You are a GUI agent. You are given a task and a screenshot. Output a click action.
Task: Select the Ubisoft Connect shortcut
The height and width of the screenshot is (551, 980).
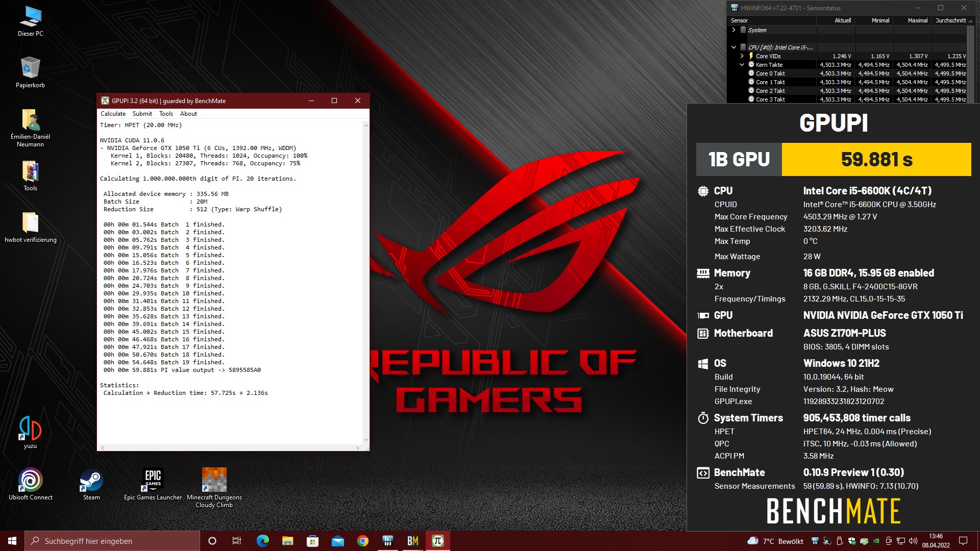point(30,484)
